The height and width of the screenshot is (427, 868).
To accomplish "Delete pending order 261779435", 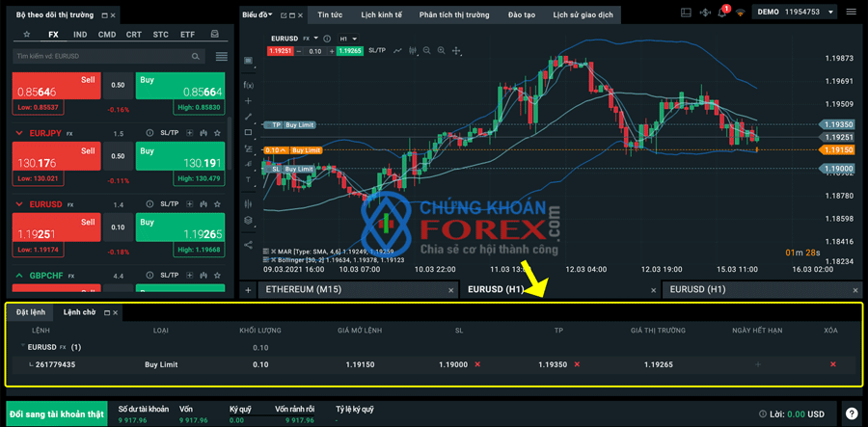I will point(832,364).
